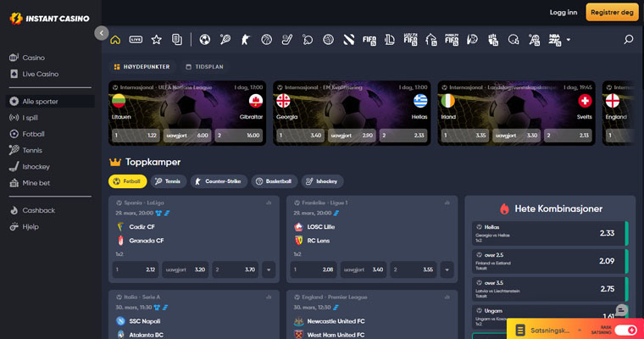Image resolution: width=644 pixels, height=339 pixels.
Task: Open Tennis in the sidebar
Action: click(50, 150)
